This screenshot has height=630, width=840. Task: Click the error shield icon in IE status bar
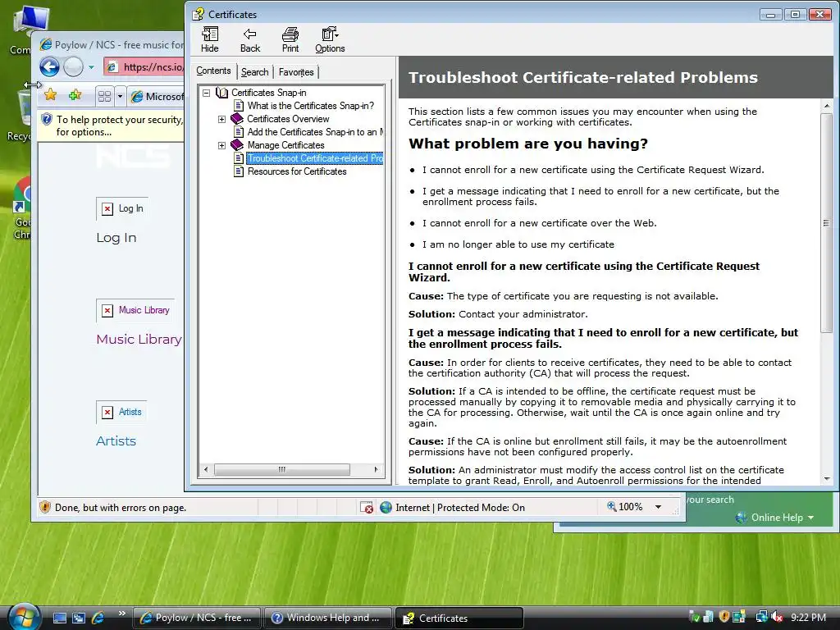[x=45, y=507]
